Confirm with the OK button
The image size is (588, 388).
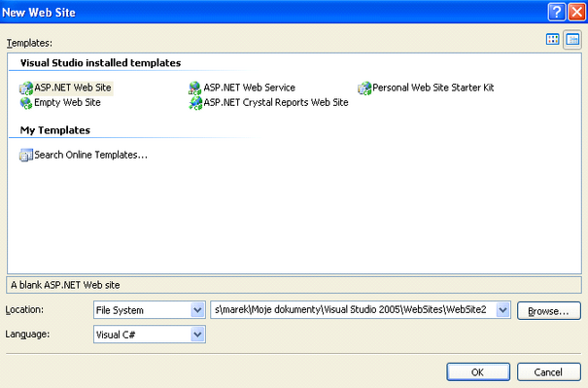478,371
